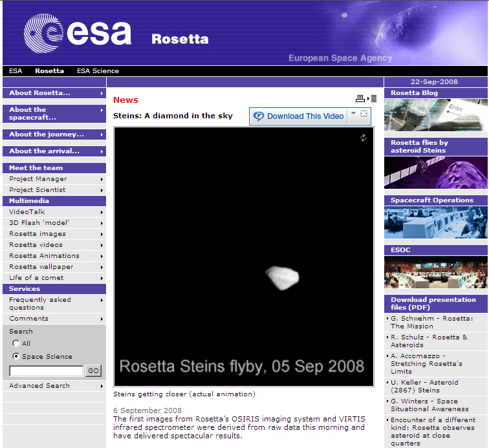The height and width of the screenshot is (448, 489).
Task: Open the Rosetta Blog keyboard thumbnail
Action: pyautogui.click(x=435, y=115)
